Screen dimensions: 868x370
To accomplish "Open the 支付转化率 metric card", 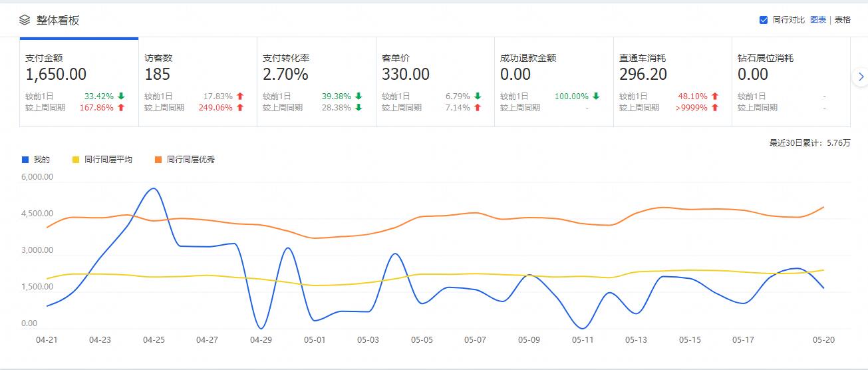I will 316,82.
